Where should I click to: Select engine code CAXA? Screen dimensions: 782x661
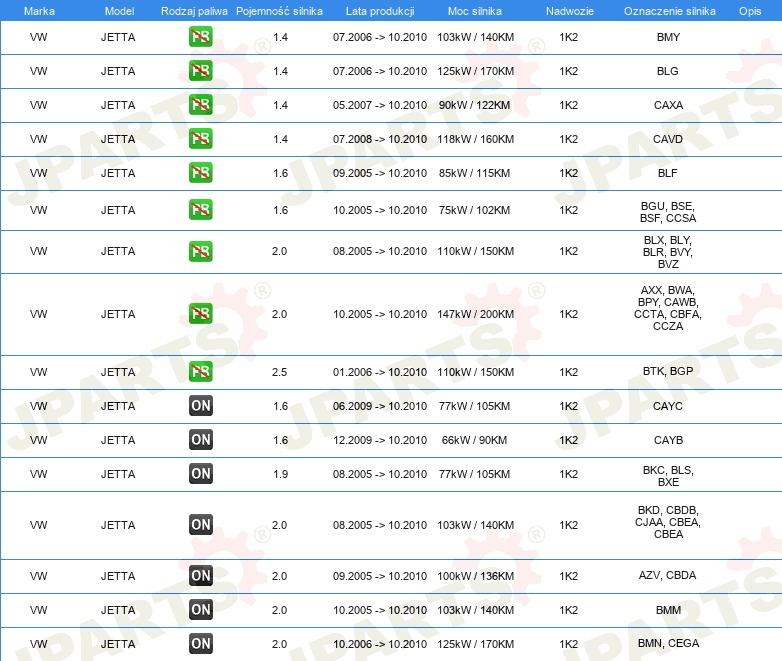668,105
